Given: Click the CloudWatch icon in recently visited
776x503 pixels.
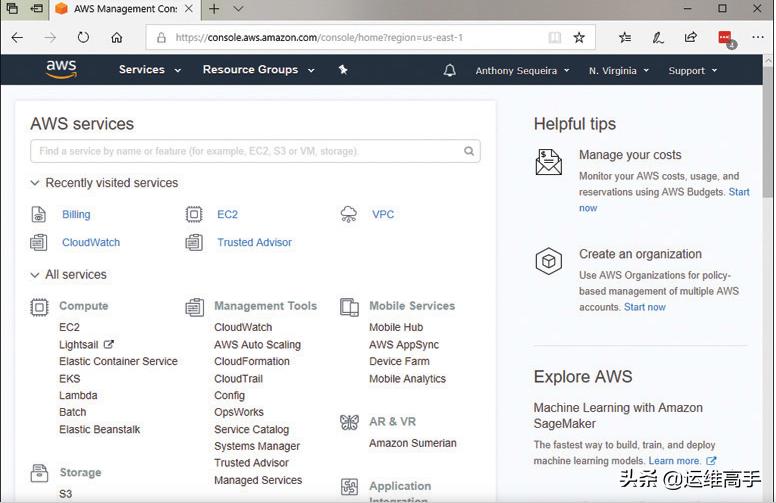Looking at the screenshot, I should (39, 242).
